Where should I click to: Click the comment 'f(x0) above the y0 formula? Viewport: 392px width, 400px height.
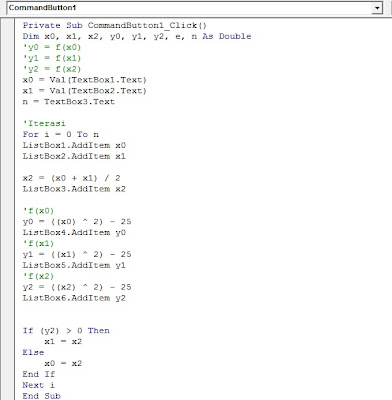click(38, 211)
